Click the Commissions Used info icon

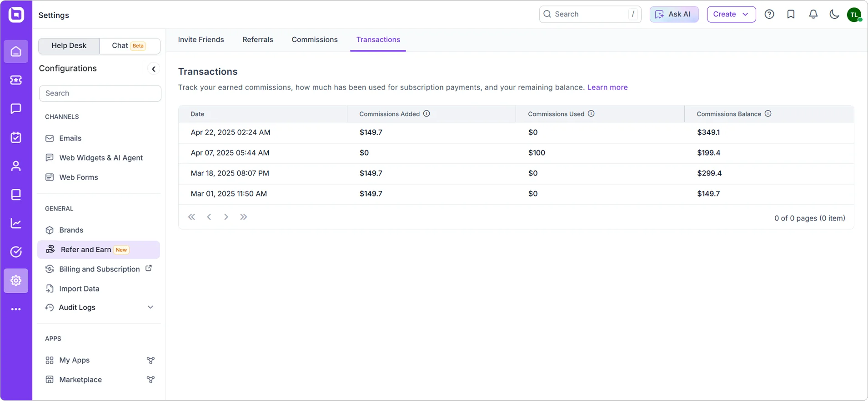(x=591, y=114)
